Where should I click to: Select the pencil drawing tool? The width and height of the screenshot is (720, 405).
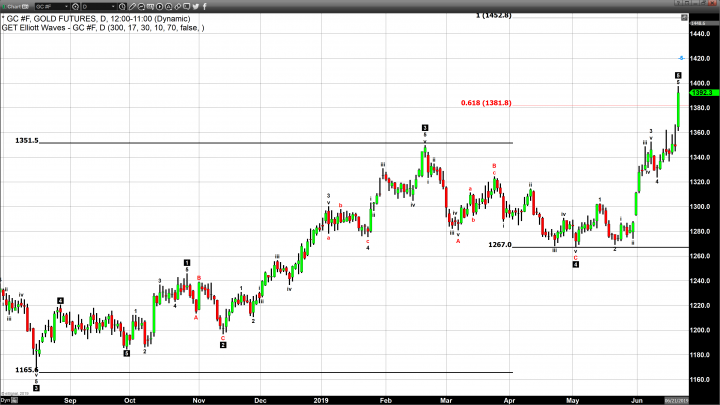coord(132,6)
